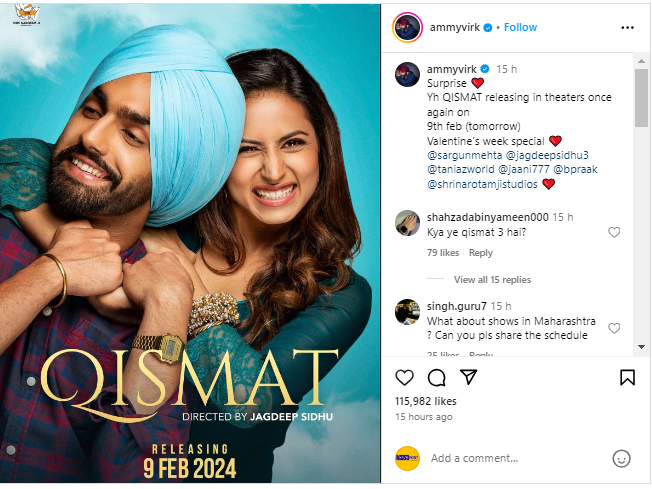This screenshot has width=652, height=489.
Task: Open comments with the speech bubble icon
Action: pyautogui.click(x=437, y=378)
